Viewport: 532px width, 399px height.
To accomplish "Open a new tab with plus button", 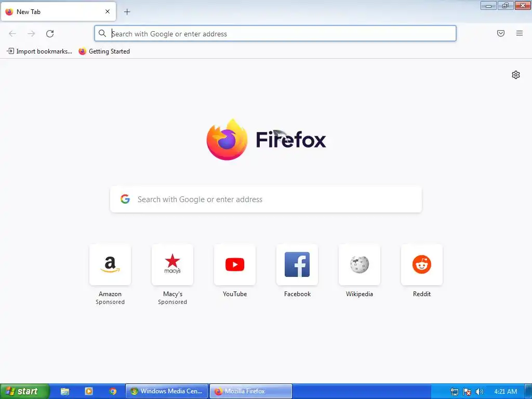I will click(x=127, y=12).
